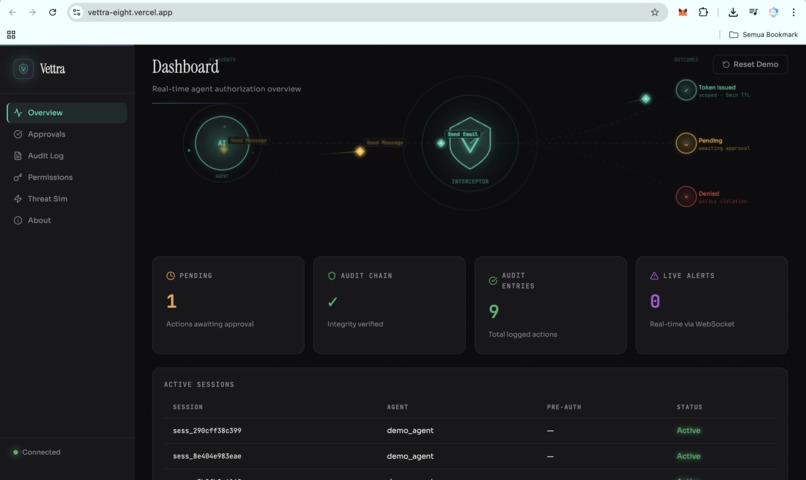Image resolution: width=806 pixels, height=480 pixels.
Task: Select session sess_8e404e983eae
Action: pyautogui.click(x=207, y=456)
